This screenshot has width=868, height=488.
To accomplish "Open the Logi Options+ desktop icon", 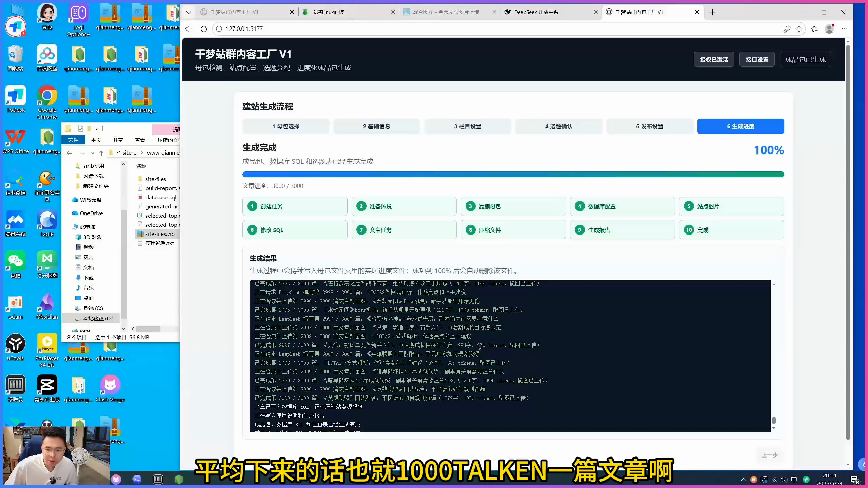I will [78, 20].
